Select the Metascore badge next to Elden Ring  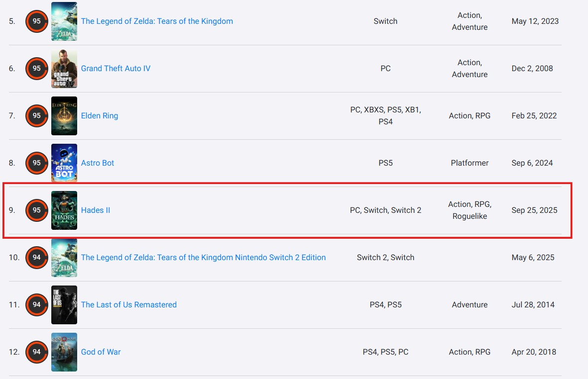click(36, 115)
